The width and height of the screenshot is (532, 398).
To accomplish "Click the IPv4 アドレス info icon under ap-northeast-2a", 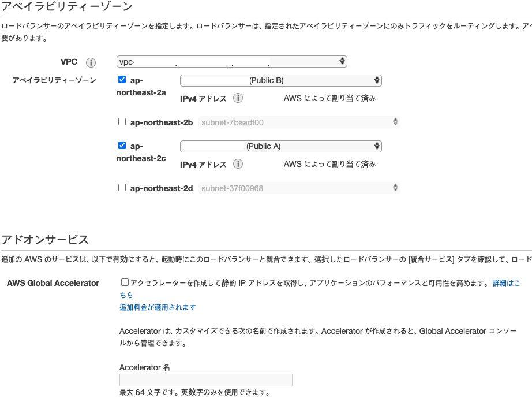I will [237, 98].
